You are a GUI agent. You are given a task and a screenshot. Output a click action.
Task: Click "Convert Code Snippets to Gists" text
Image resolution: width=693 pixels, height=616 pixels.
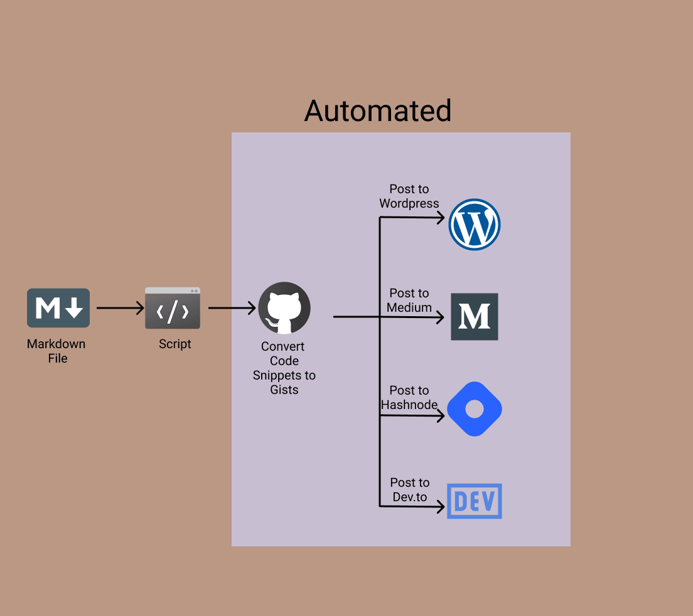284,368
